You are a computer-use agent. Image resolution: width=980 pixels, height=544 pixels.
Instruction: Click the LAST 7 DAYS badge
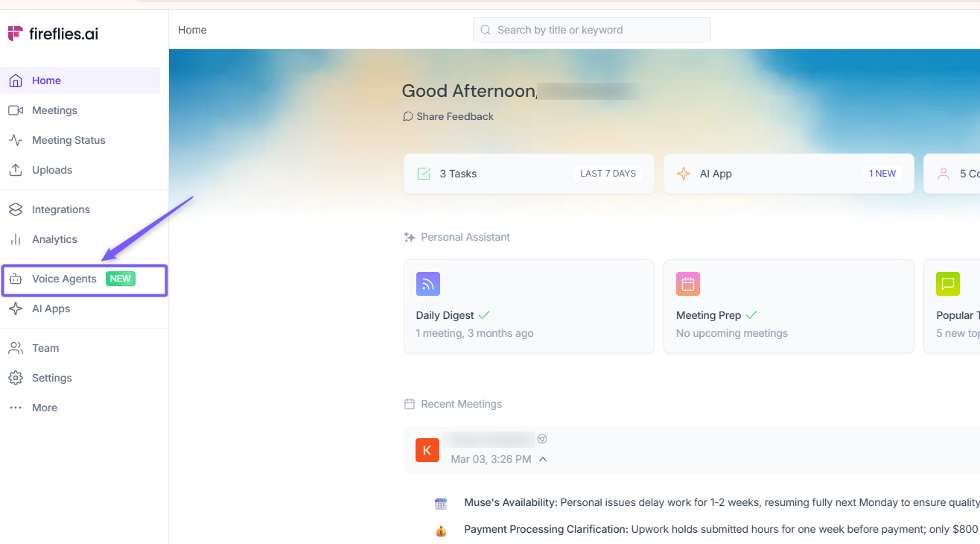608,174
